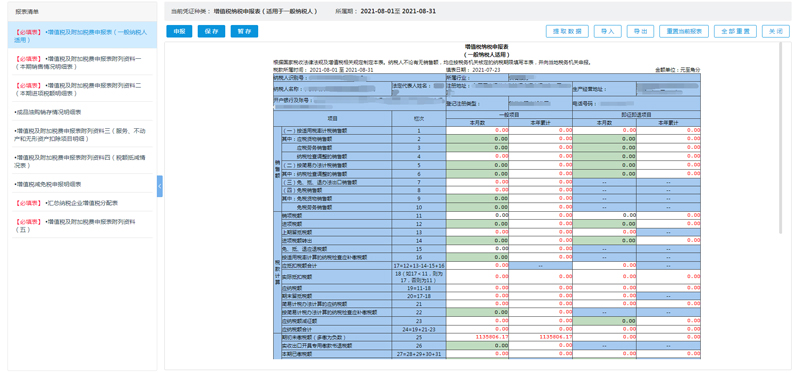The width and height of the screenshot is (800, 373).
Task: Click the 提取数据 extract data button
Action: pyautogui.click(x=567, y=31)
